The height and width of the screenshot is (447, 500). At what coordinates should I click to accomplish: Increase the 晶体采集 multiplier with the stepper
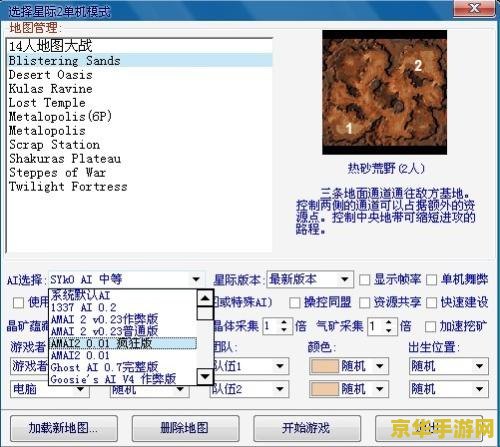point(284,322)
